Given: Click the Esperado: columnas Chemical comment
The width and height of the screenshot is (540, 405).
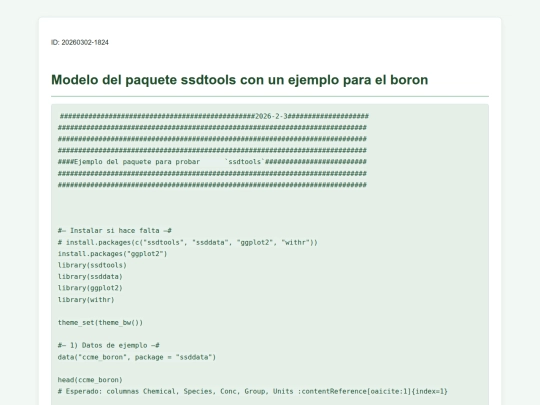Looking at the screenshot, I should (253, 392).
